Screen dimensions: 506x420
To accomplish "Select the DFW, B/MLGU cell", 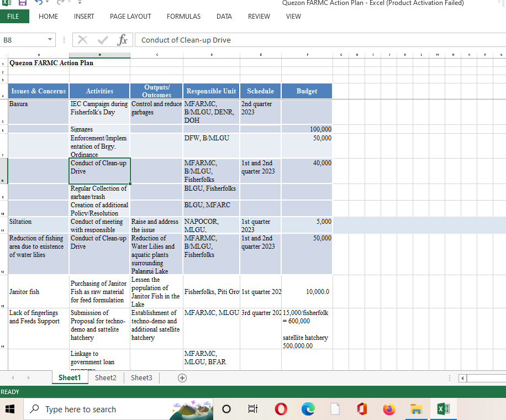I will (211, 146).
